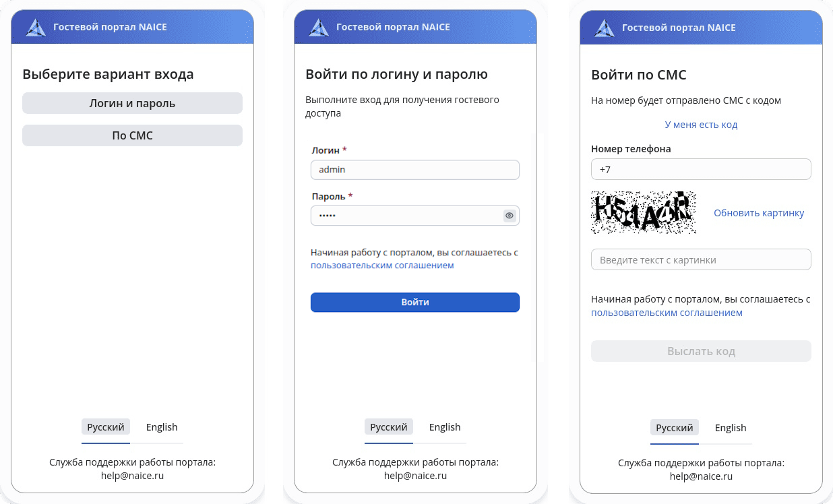The height and width of the screenshot is (504, 833).
Task: Click NAICE logo in the left panel header
Action: click(36, 28)
